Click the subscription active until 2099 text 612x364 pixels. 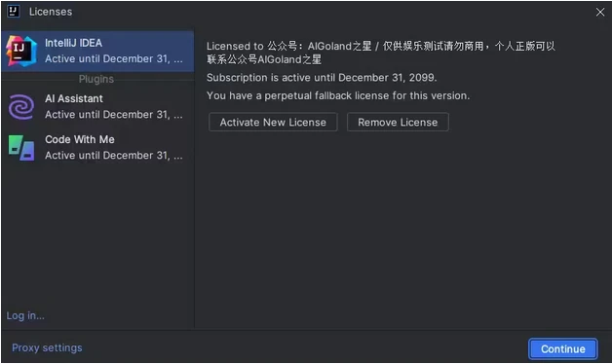point(322,78)
